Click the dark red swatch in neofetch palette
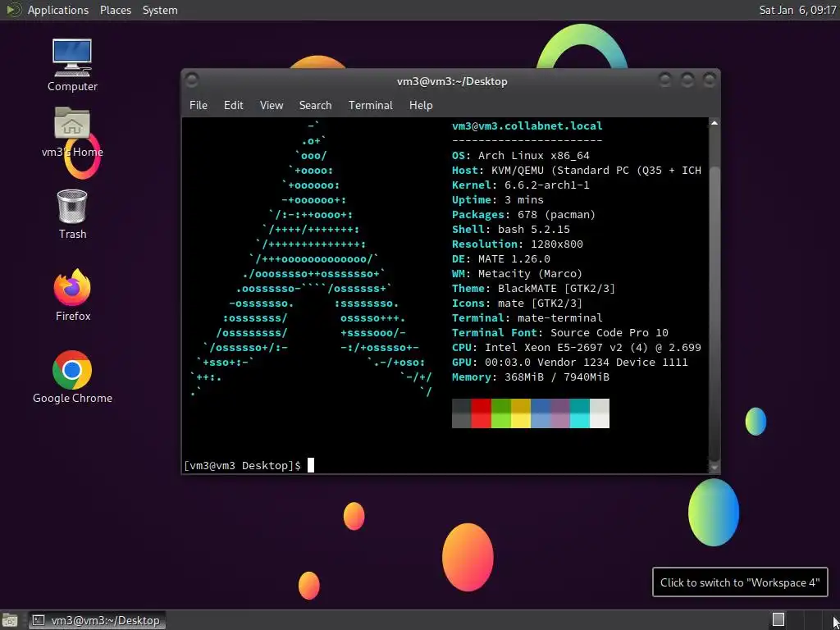The height and width of the screenshot is (630, 840). [481, 406]
